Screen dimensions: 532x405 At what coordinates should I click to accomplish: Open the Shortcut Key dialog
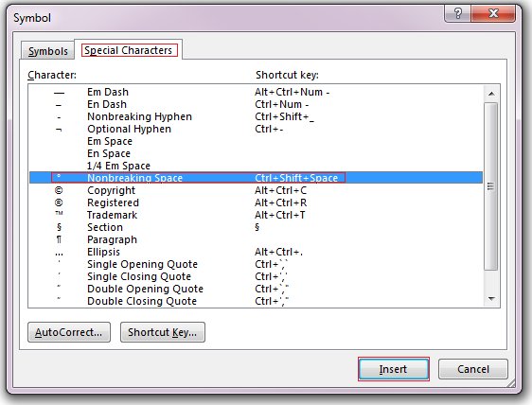point(163,332)
